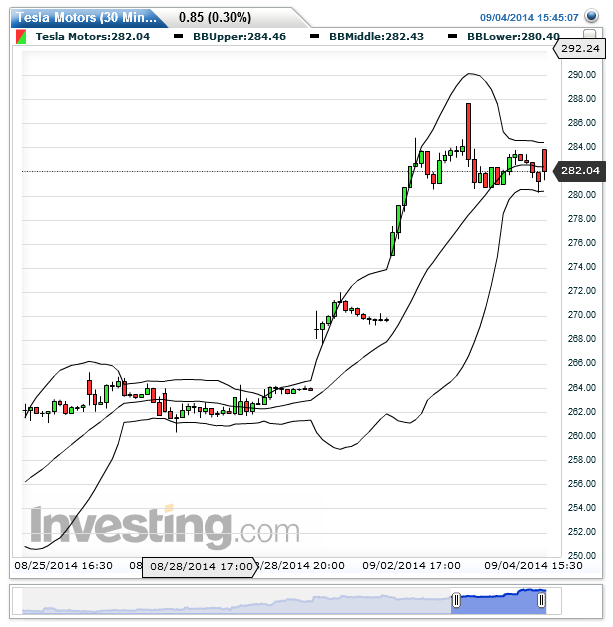Click the 250.00 price axis label
The image size is (613, 627).
pos(581,555)
